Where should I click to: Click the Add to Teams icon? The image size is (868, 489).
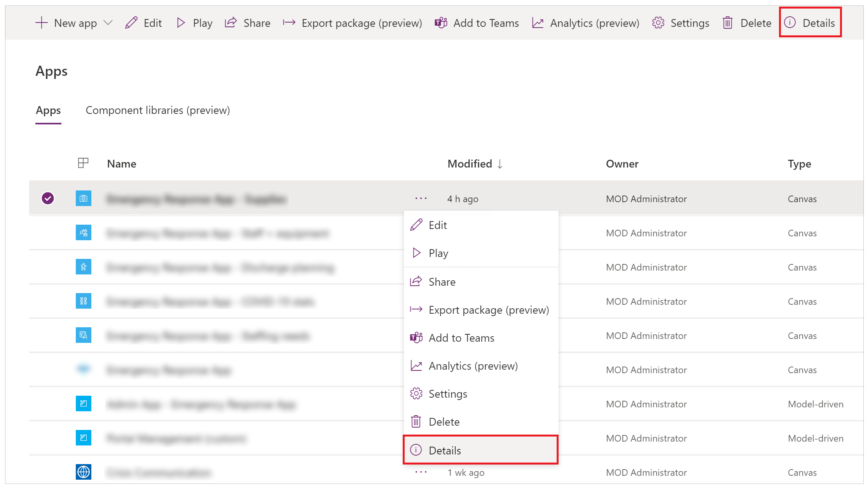416,338
